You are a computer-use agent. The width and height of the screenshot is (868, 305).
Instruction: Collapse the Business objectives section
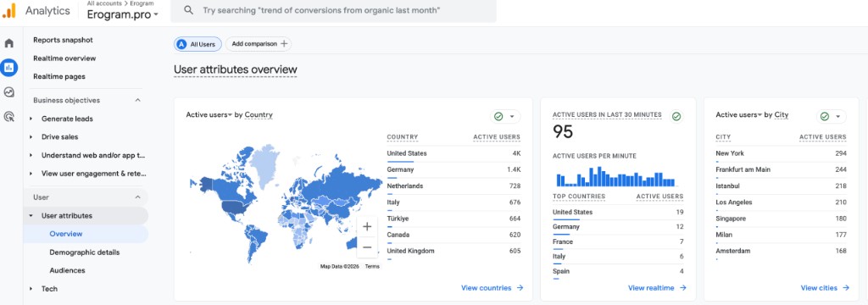coord(138,100)
